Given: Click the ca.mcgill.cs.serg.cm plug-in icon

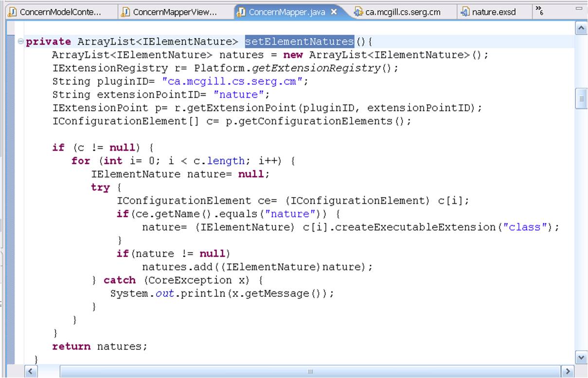Looking at the screenshot, I should pyautogui.click(x=358, y=12).
